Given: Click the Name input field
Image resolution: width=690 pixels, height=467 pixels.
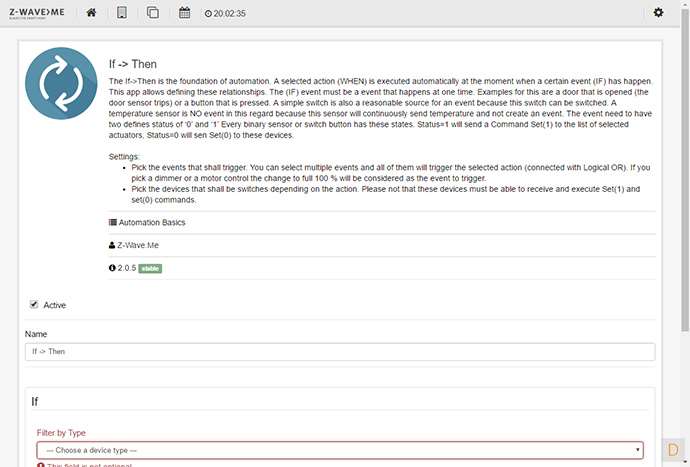Looking at the screenshot, I should click(340, 352).
